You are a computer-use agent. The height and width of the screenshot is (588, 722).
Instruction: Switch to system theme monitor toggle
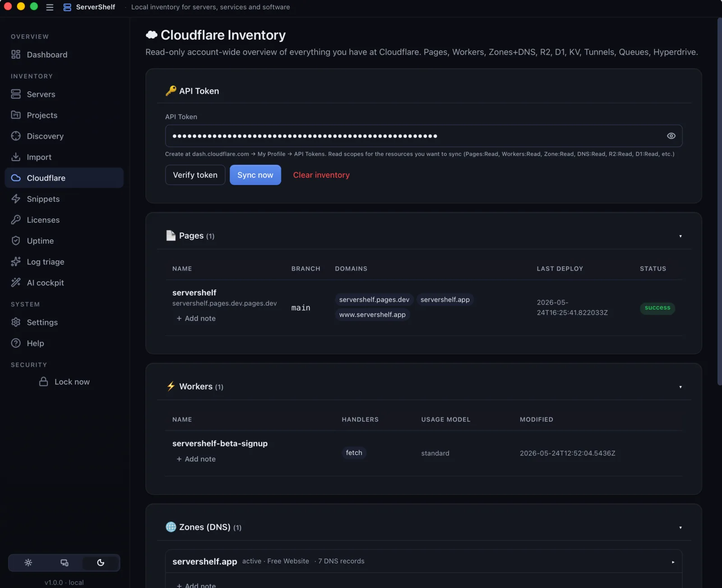point(64,563)
